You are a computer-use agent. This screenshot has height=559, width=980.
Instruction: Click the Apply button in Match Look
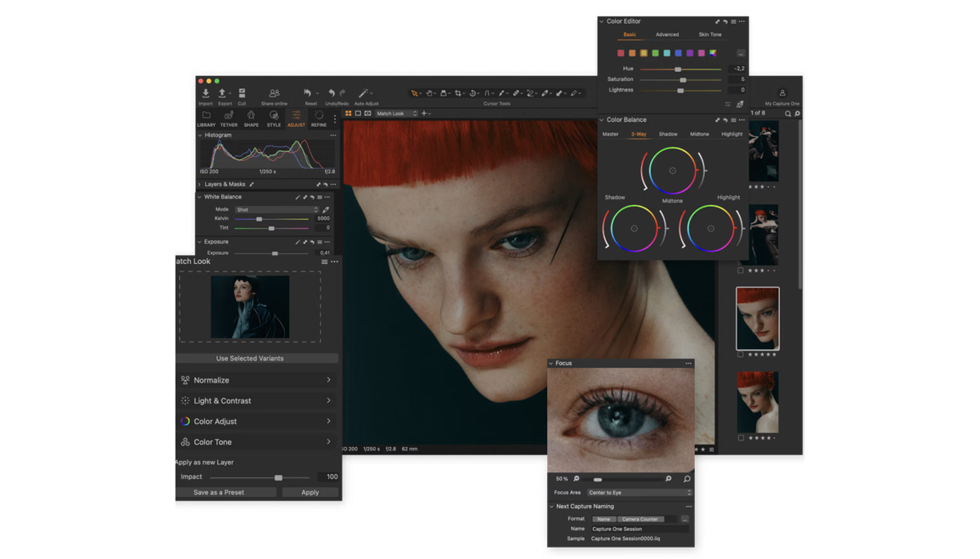[310, 493]
